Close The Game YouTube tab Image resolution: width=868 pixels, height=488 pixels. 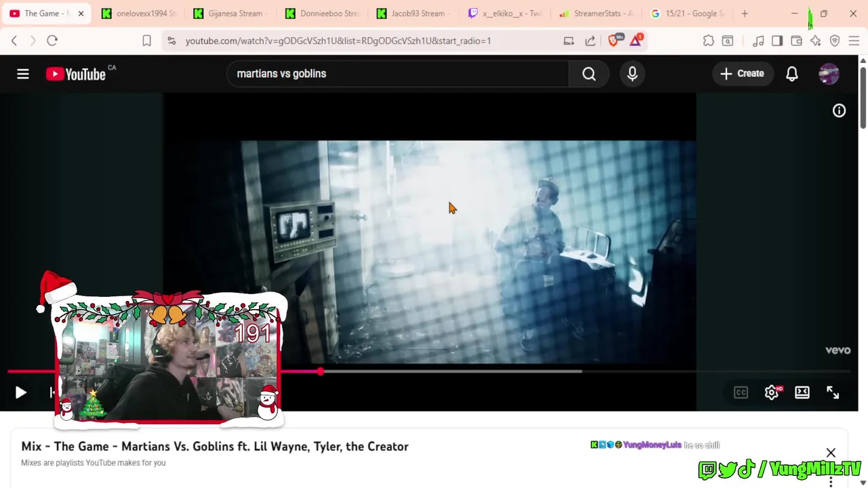click(81, 14)
